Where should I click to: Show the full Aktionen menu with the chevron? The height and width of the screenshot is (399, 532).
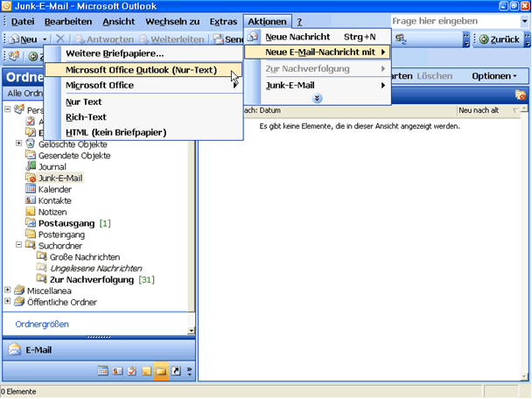[x=317, y=98]
